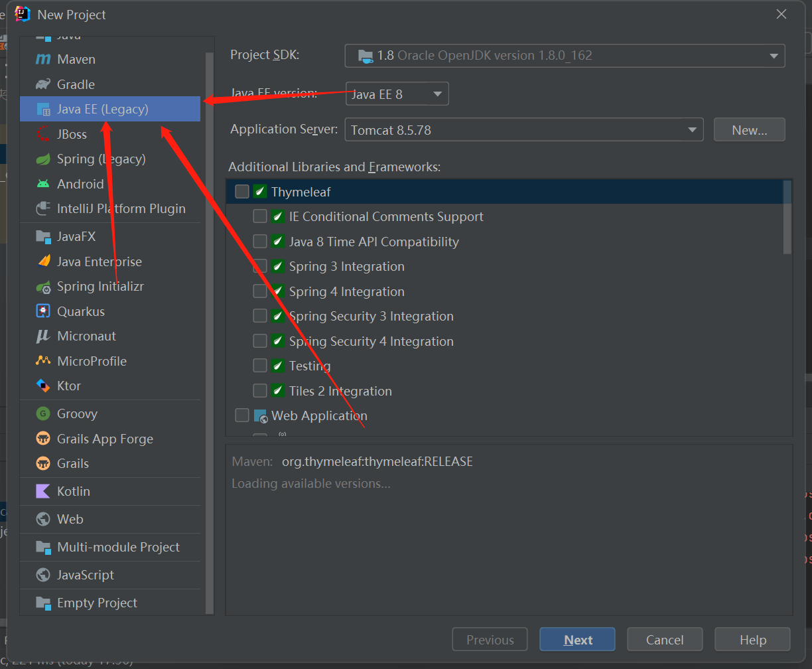This screenshot has height=669, width=812.
Task: Check Tiles 2 Integration
Action: coord(260,391)
